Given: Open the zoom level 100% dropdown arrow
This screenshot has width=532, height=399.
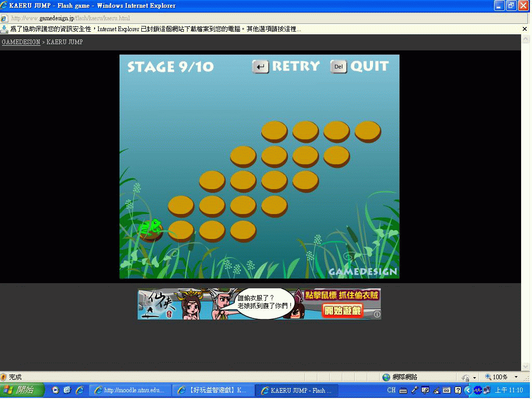Looking at the screenshot, I should pyautogui.click(x=516, y=377).
